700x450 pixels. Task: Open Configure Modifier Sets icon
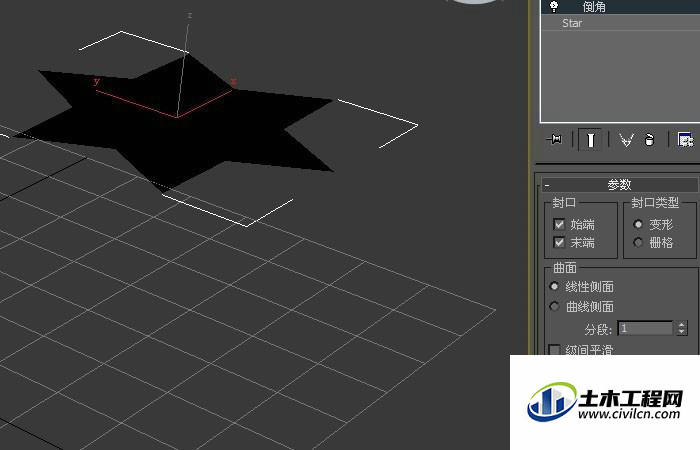685,140
